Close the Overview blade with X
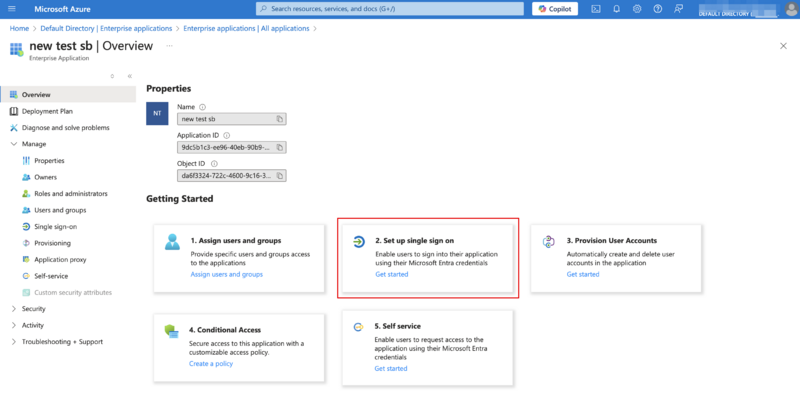This screenshot has height=395, width=800. (784, 46)
